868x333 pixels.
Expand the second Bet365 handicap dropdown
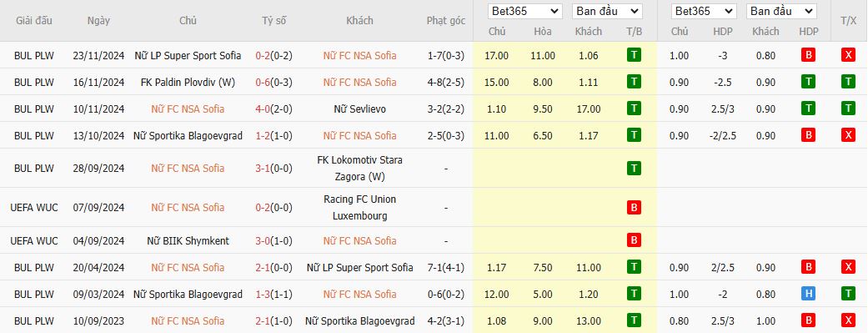click(704, 11)
